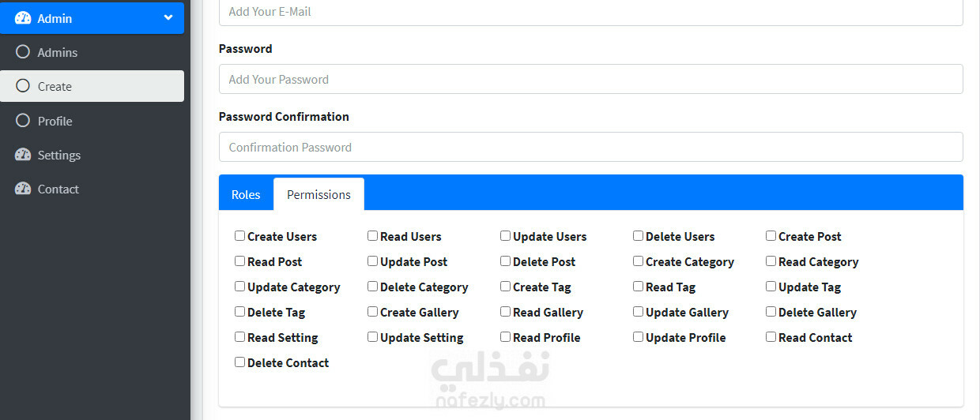This screenshot has width=980, height=420.
Task: Click the circle icon beside Profile
Action: [23, 121]
